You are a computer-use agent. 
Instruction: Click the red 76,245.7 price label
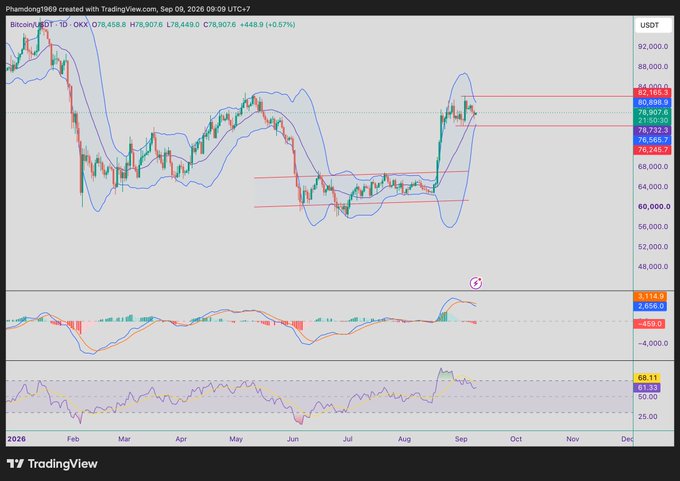(x=652, y=150)
